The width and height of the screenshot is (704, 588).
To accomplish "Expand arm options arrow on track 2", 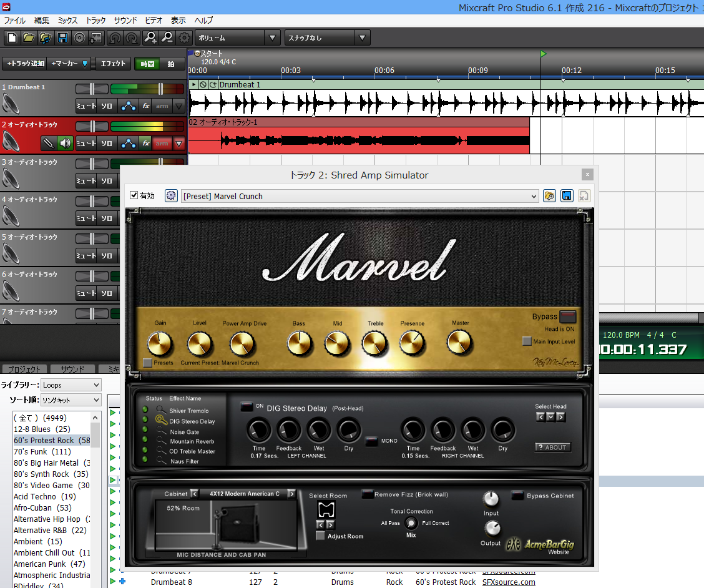I will click(x=179, y=144).
